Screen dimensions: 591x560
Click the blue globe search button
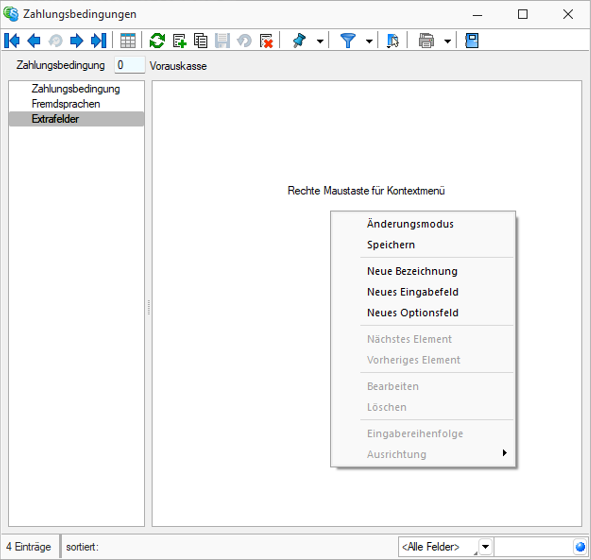tap(580, 547)
